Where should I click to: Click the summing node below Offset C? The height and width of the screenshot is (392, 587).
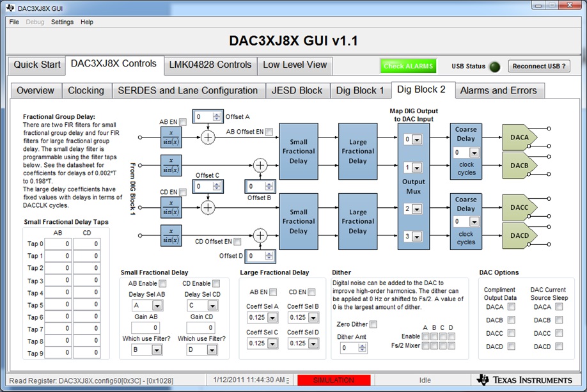[x=208, y=207]
